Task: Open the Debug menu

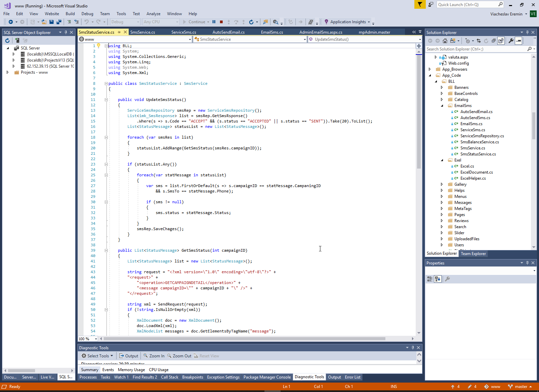Action: 87,14
